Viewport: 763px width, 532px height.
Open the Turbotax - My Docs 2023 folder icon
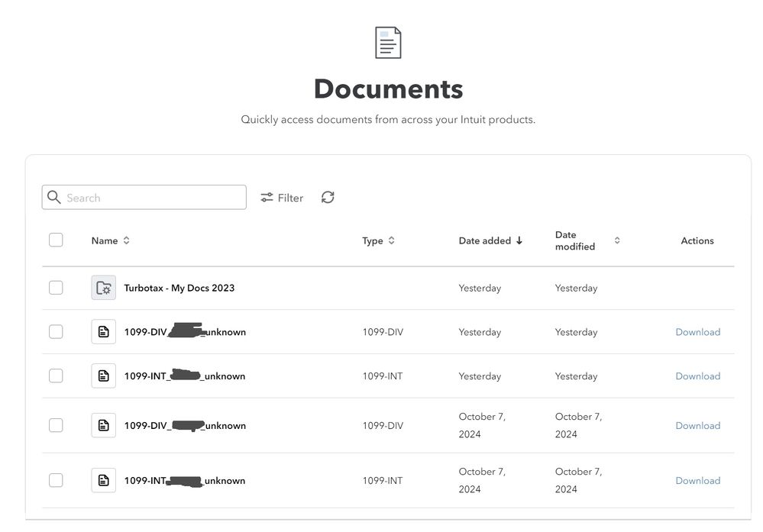coord(104,288)
